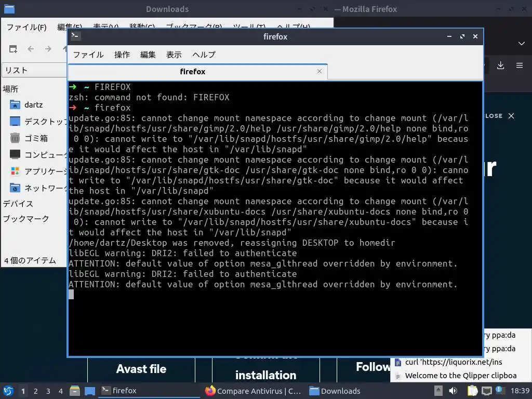
Task: Go back in Downloads file manager
Action: tap(31, 49)
